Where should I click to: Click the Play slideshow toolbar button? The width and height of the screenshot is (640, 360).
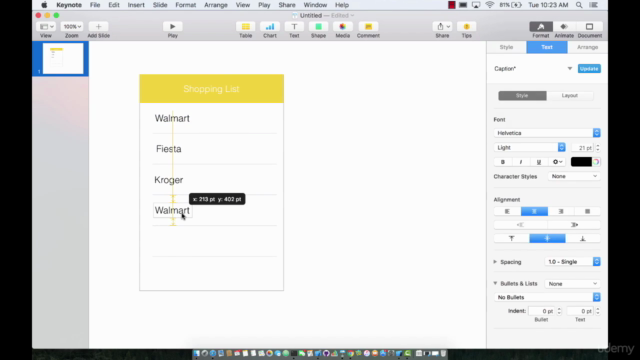point(172,27)
